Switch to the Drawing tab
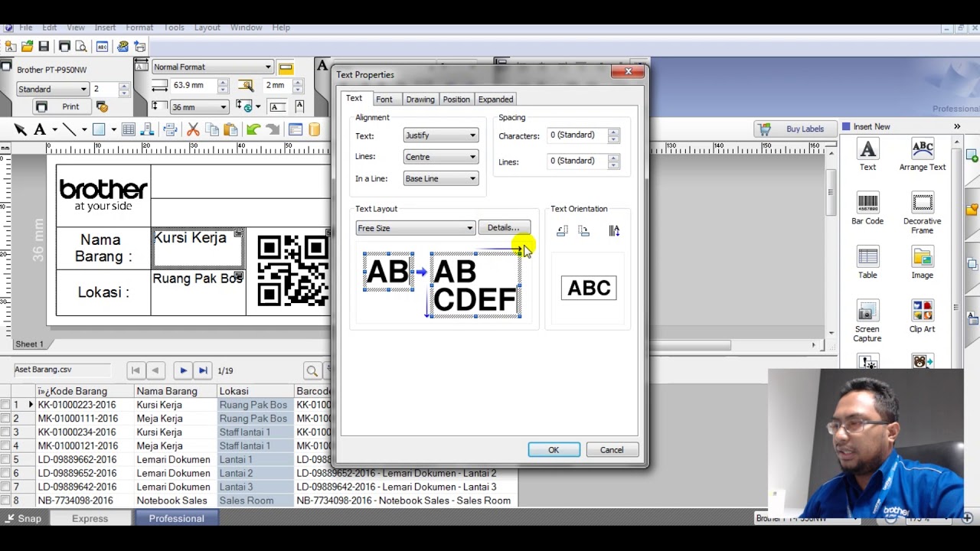980x551 pixels. point(420,99)
